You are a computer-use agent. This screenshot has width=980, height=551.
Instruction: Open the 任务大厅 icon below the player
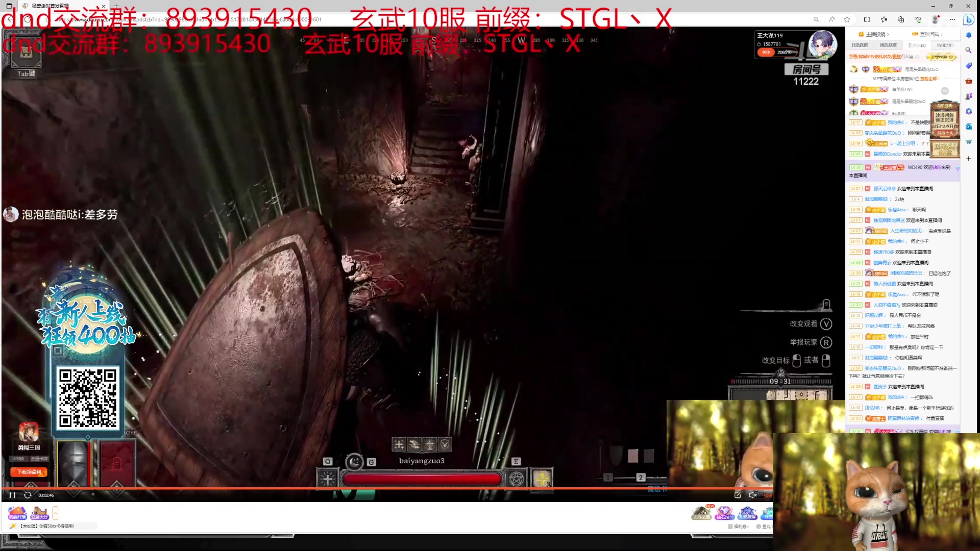[39, 513]
